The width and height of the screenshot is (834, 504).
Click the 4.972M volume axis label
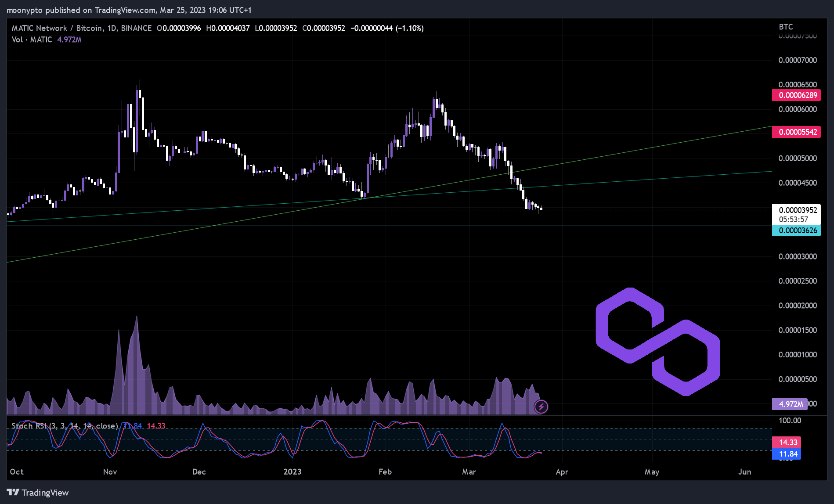790,404
